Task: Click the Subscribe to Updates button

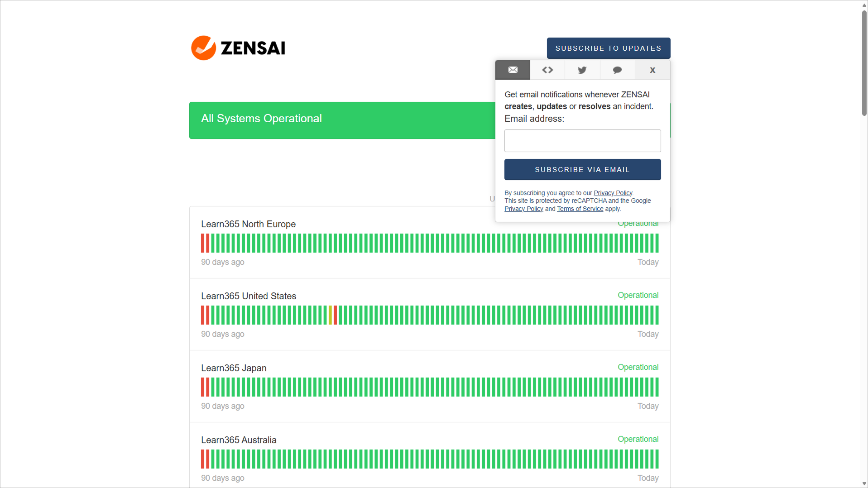Action: coord(608,48)
